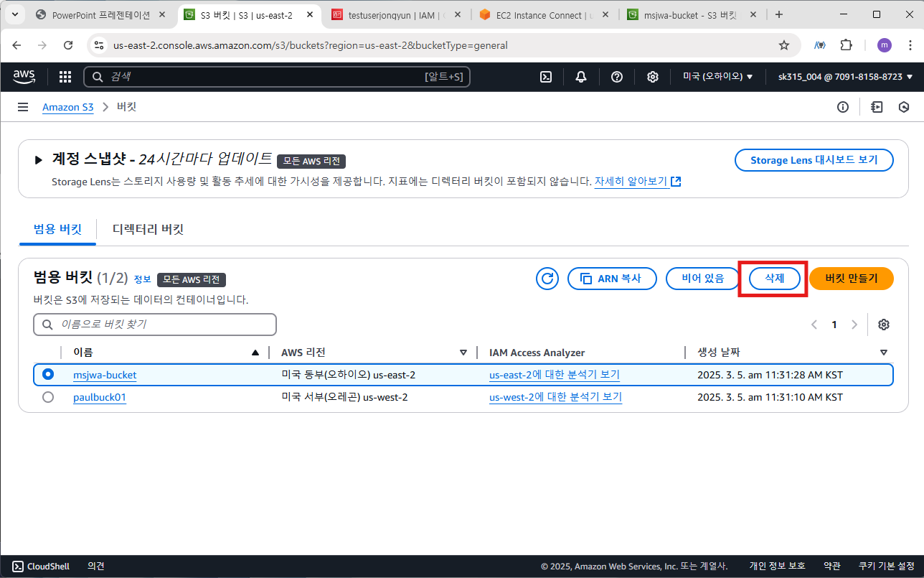This screenshot has height=578, width=924.
Task: Click CloudShell in the footer
Action: [41, 567]
